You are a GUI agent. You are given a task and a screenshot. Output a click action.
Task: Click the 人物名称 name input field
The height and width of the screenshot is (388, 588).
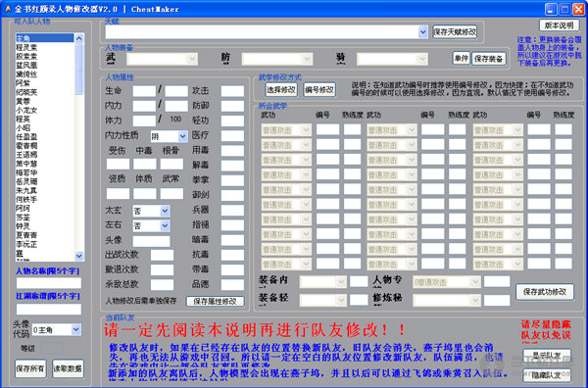point(49,283)
